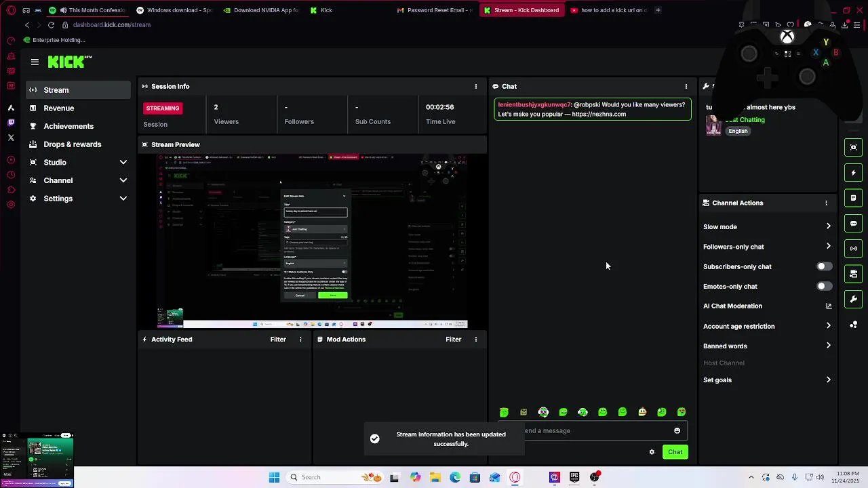
Task: Click the KICK logo
Action: click(69, 62)
